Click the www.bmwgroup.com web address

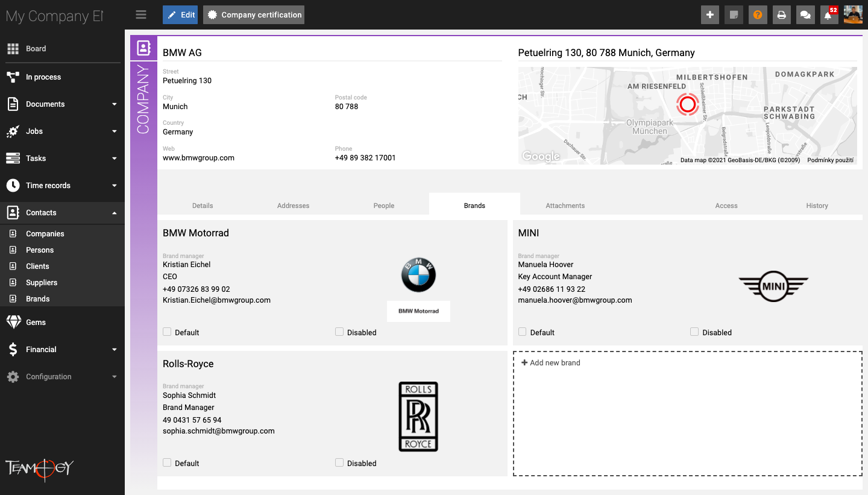coord(198,158)
